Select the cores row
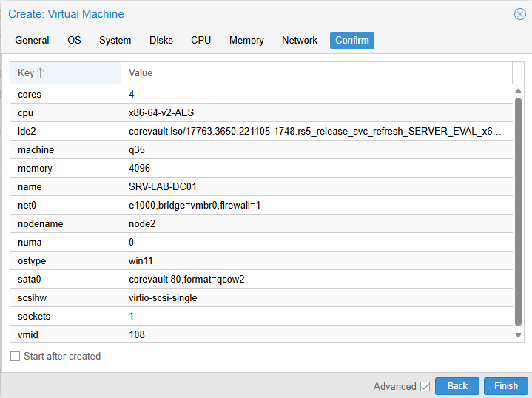The image size is (532, 398). pyautogui.click(x=261, y=95)
